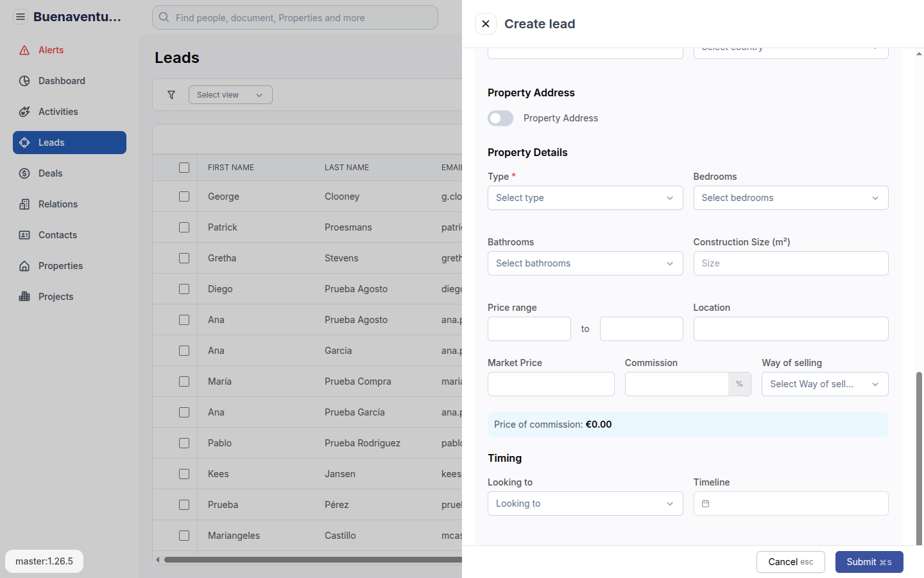Click the Contacts card icon
The image size is (924, 578).
pos(24,235)
